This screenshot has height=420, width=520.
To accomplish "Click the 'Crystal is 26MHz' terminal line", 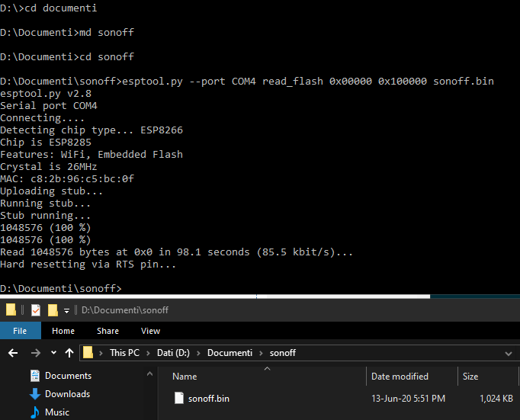I will coord(49,166).
